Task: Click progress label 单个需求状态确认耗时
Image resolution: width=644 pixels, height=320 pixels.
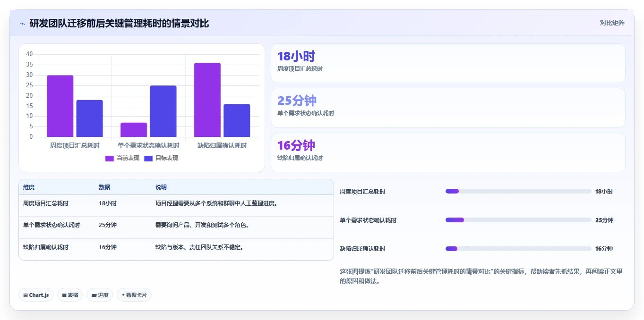Action: (x=368, y=220)
